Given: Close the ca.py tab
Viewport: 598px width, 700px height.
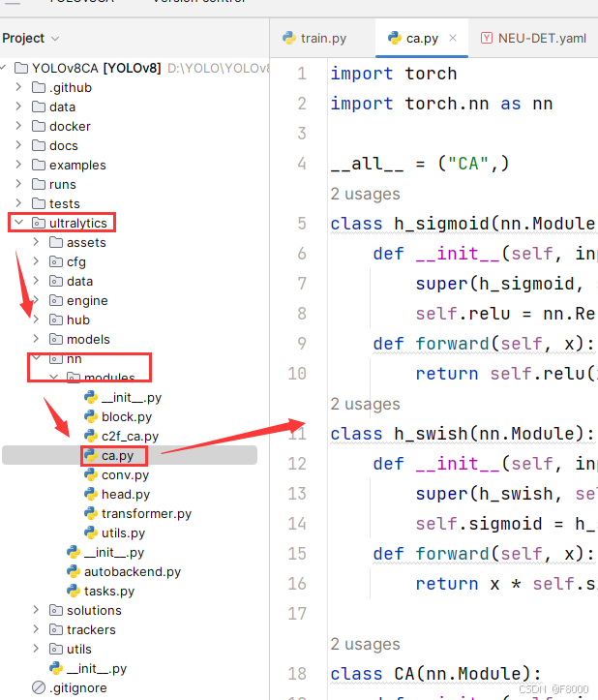Looking at the screenshot, I should [x=453, y=38].
